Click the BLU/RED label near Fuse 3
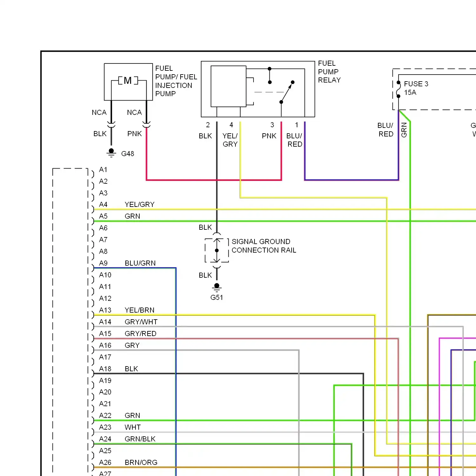This screenshot has height=476, width=476. click(x=386, y=130)
